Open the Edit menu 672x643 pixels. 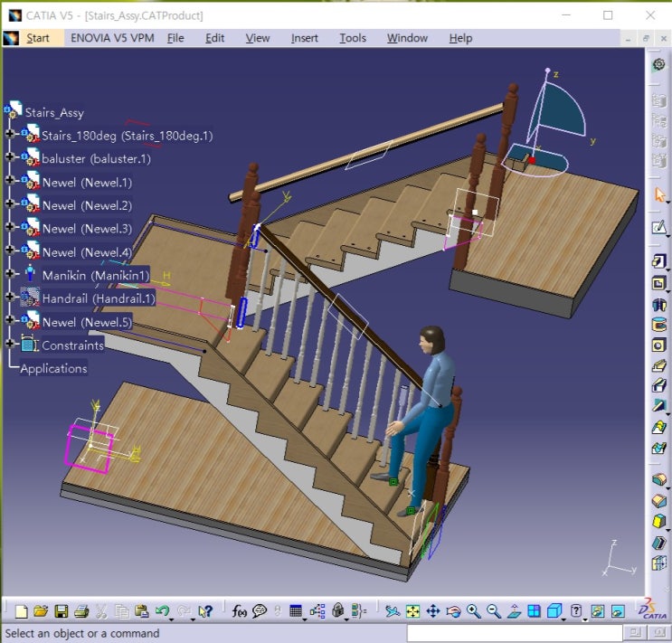214,38
